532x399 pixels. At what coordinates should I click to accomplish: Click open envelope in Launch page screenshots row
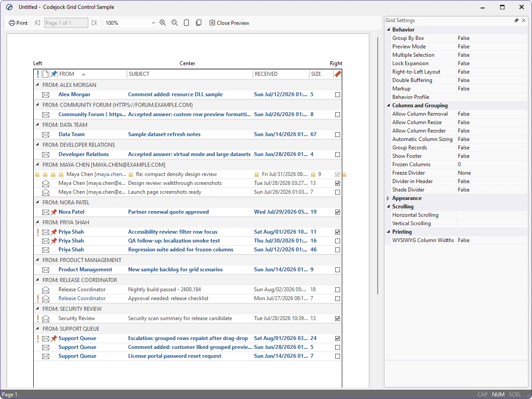pos(46,192)
